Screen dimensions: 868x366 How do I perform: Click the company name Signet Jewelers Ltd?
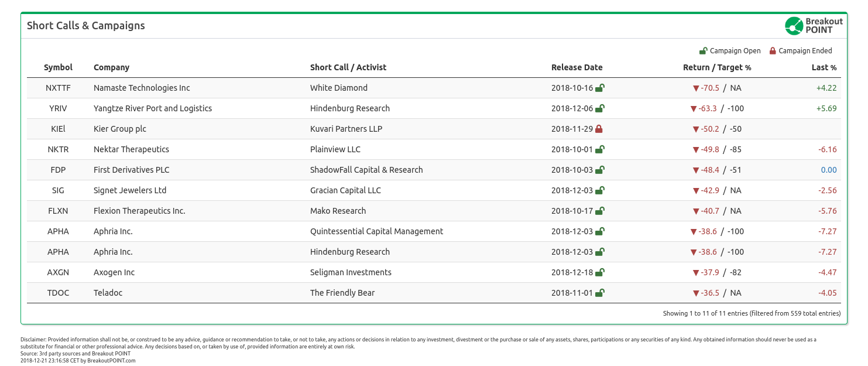pos(130,190)
